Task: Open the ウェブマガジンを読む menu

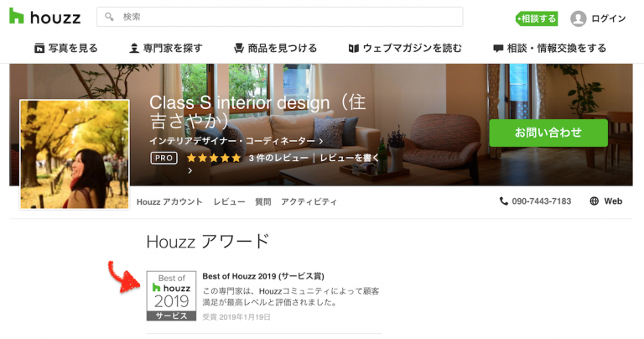Action: 405,48
